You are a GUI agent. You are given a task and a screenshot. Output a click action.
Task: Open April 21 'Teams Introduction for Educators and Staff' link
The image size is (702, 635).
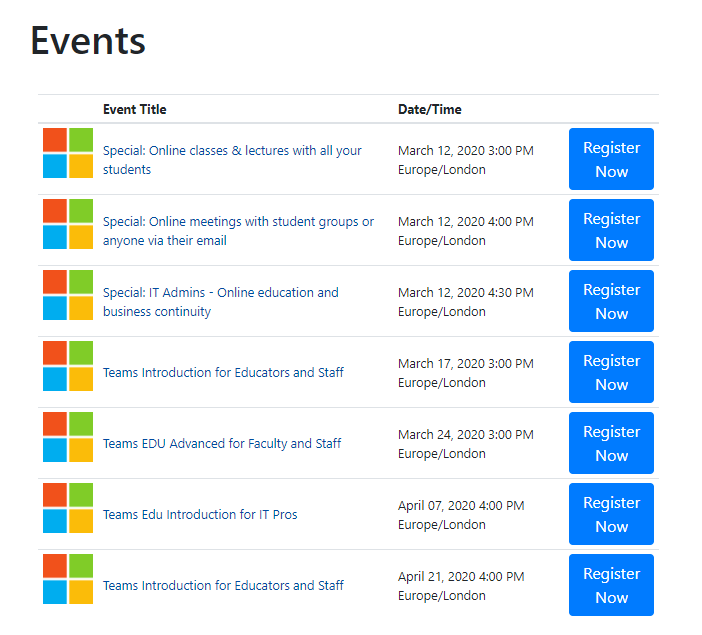coord(223,585)
